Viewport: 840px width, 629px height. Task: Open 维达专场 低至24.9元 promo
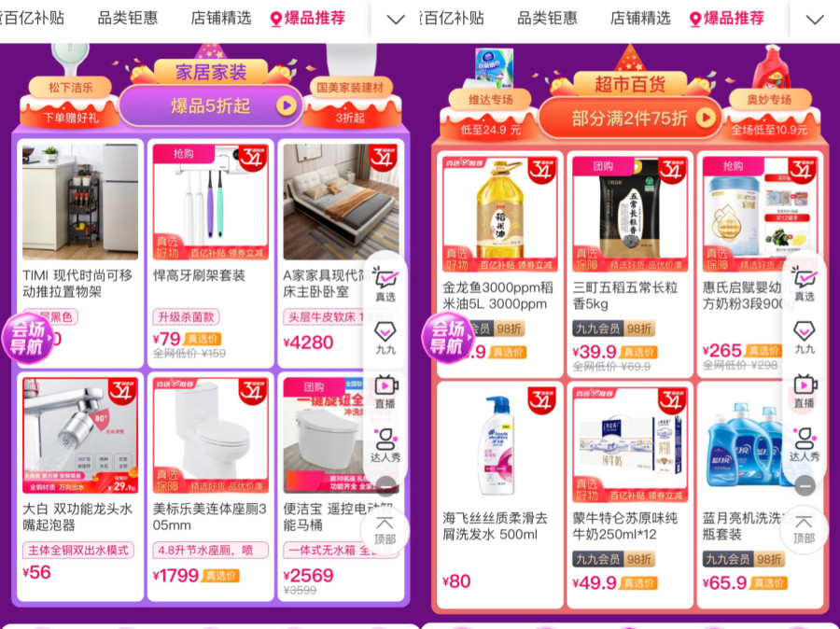[490, 113]
